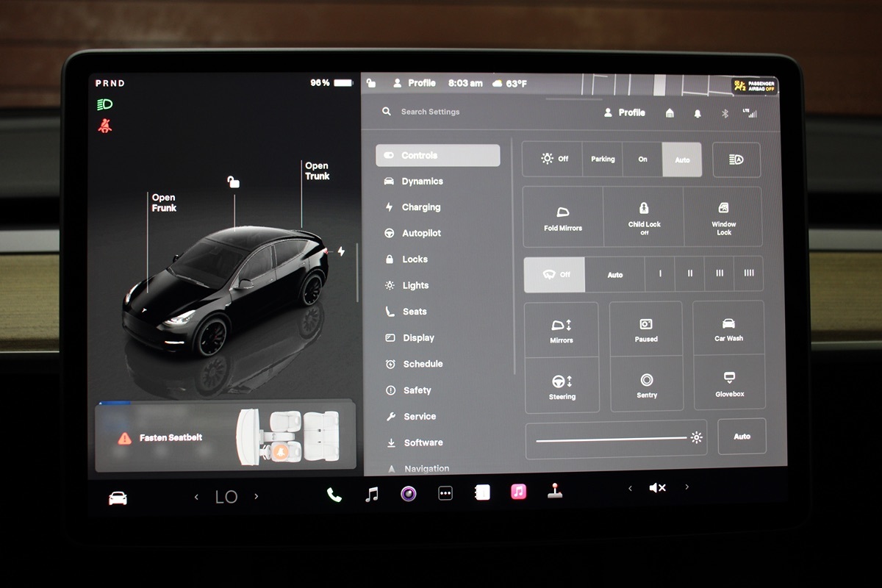Tap the high beam headlight icon
This screenshot has height=588, width=882.
point(736,159)
